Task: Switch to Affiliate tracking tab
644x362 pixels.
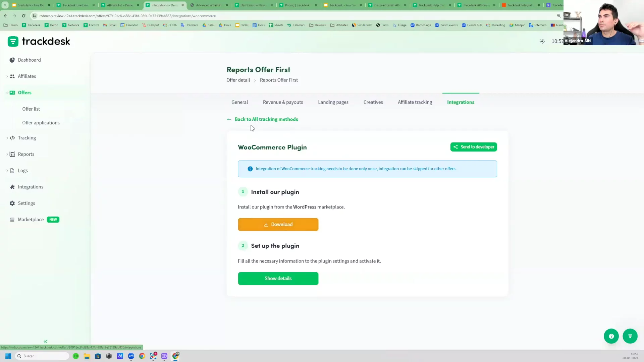Action: 415,102
